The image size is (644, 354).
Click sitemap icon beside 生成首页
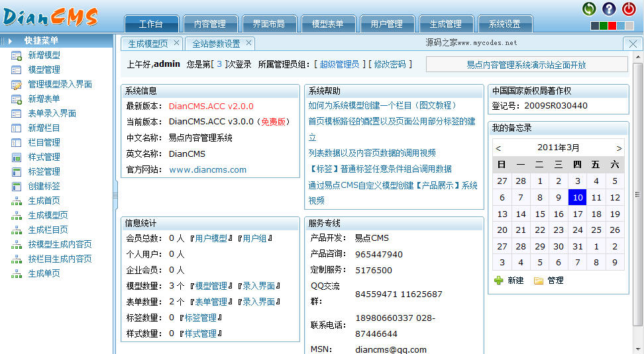click(17, 201)
